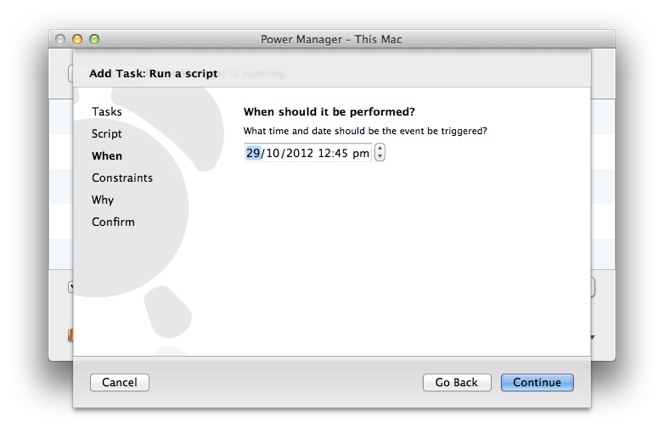Click the 'When should it be performed?' heading
The height and width of the screenshot is (428, 664).
coord(329,112)
